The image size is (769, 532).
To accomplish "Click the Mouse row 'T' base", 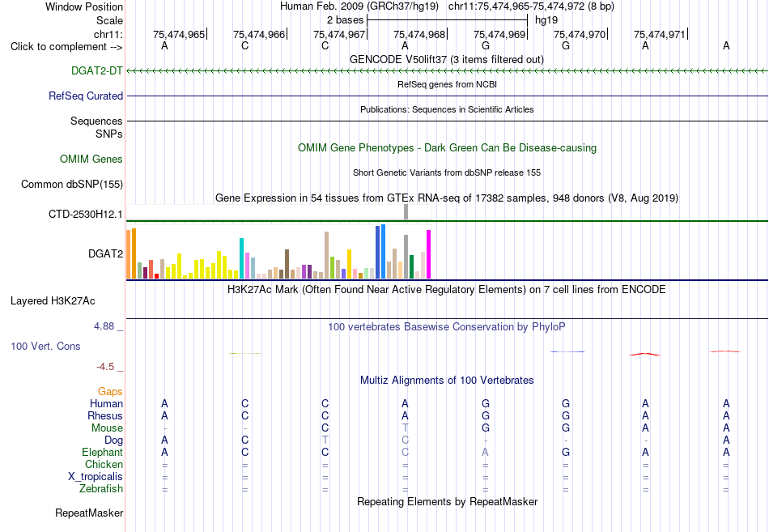I will pos(405,428).
